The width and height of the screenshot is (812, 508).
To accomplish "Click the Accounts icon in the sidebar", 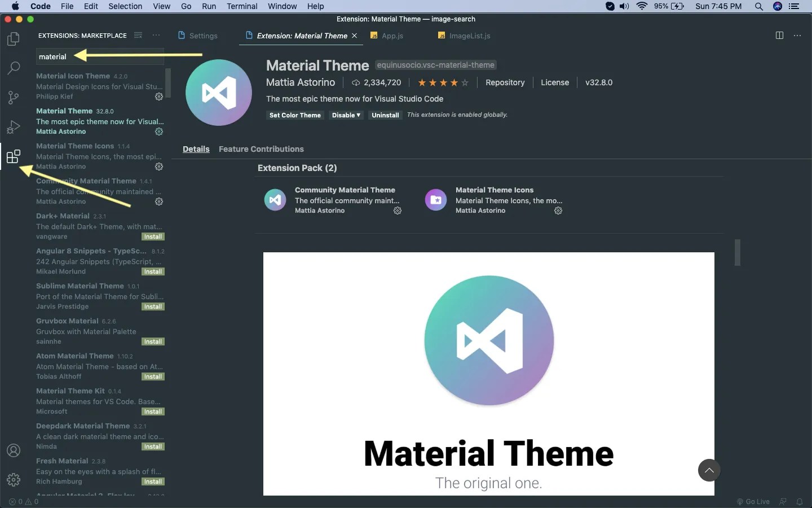I will click(13, 450).
